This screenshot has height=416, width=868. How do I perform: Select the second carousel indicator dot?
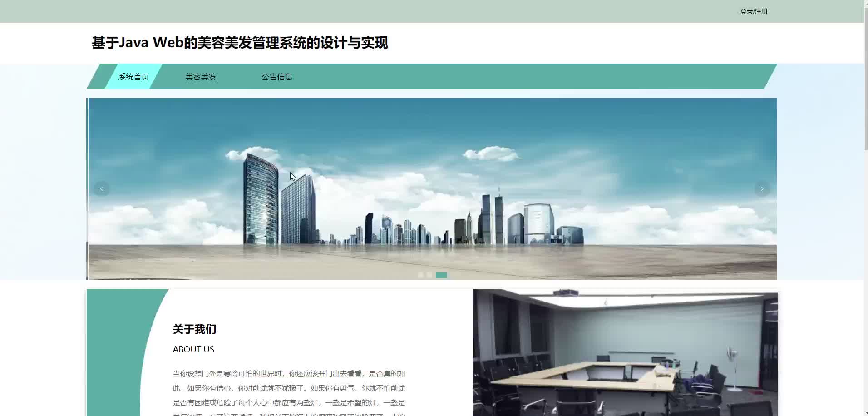click(429, 275)
